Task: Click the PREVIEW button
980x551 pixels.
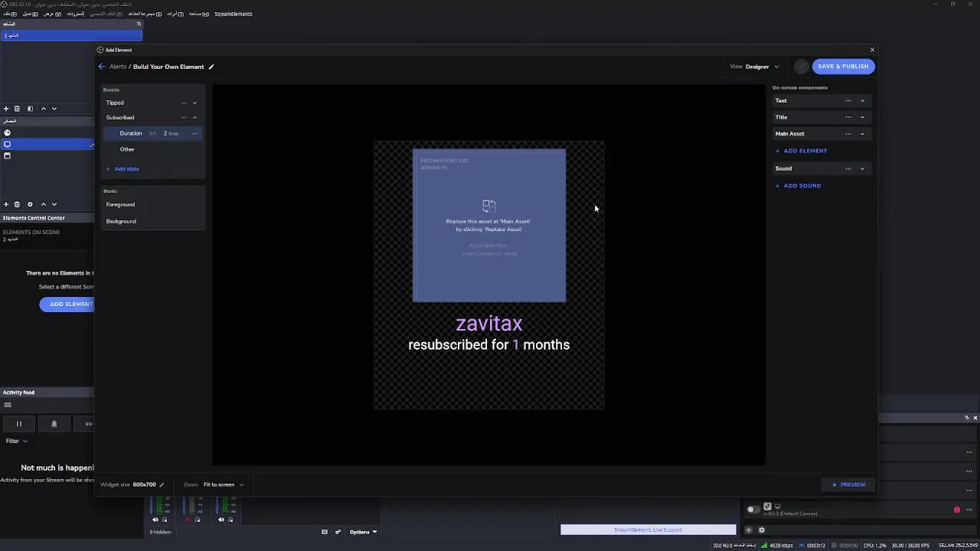Action: 848,484
